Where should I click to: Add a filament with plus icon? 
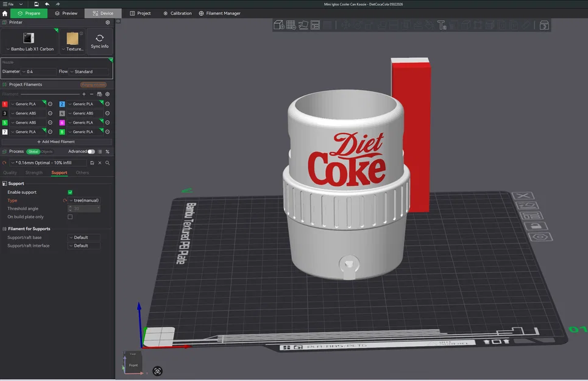(83, 94)
